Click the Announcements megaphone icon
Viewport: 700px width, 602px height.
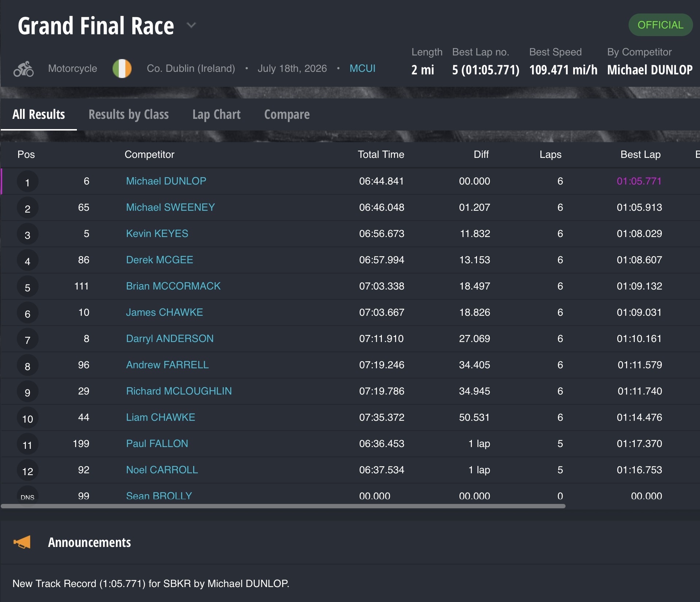(x=22, y=542)
